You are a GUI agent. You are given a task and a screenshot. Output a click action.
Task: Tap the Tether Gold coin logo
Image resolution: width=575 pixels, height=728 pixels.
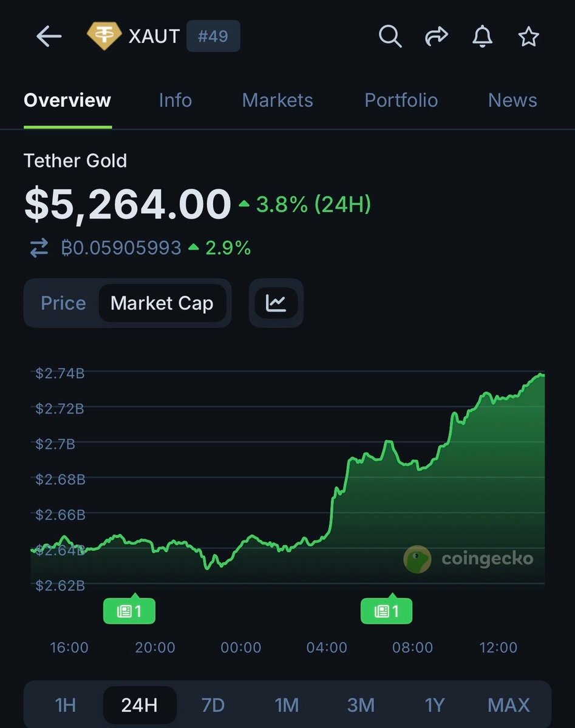click(x=104, y=36)
